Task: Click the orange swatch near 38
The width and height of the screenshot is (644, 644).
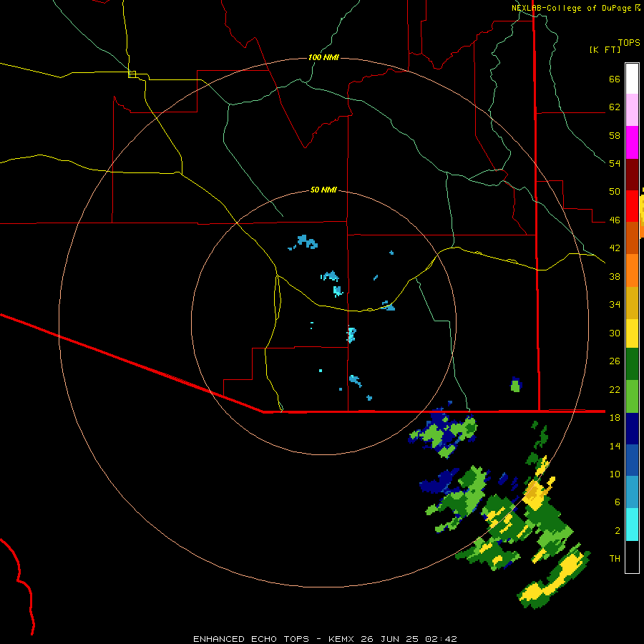Action: [632, 270]
